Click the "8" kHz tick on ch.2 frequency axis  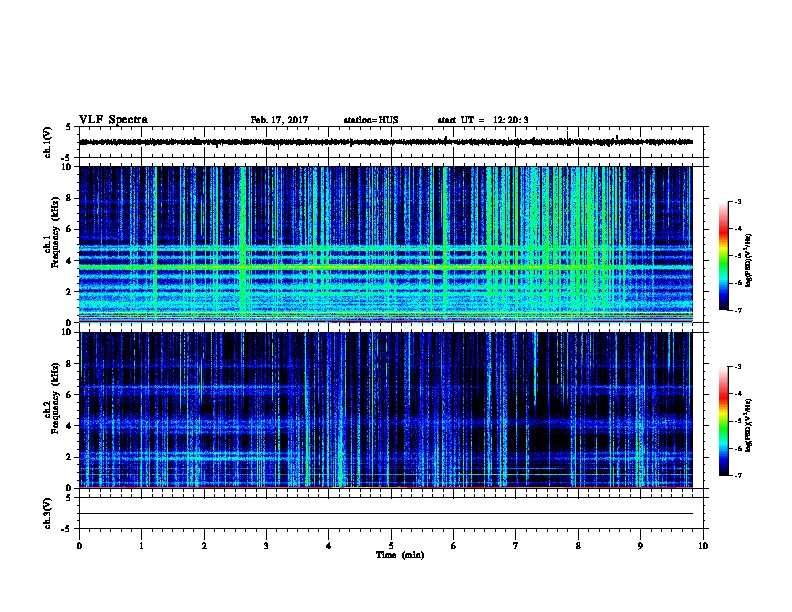[70, 364]
